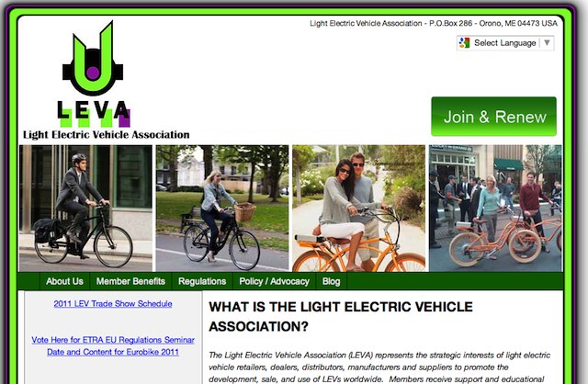The image size is (588, 384).
Task: Click the Select Language text box
Action: click(x=505, y=43)
